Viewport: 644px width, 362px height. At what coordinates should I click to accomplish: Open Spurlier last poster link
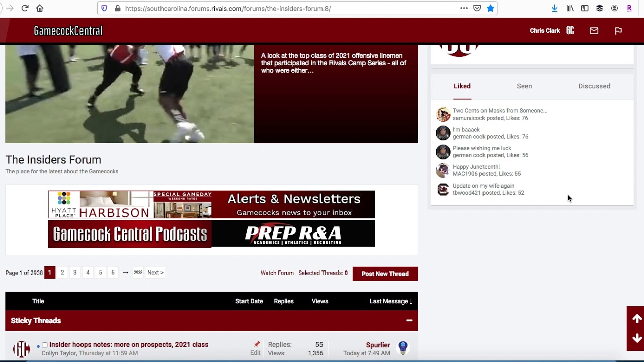pyautogui.click(x=378, y=345)
